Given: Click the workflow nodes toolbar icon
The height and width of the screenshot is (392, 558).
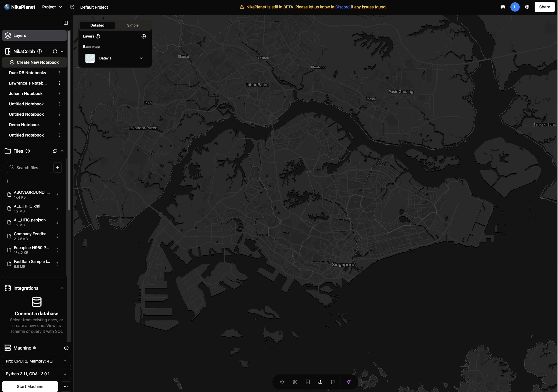Looking at the screenshot, I should pyautogui.click(x=282, y=382).
